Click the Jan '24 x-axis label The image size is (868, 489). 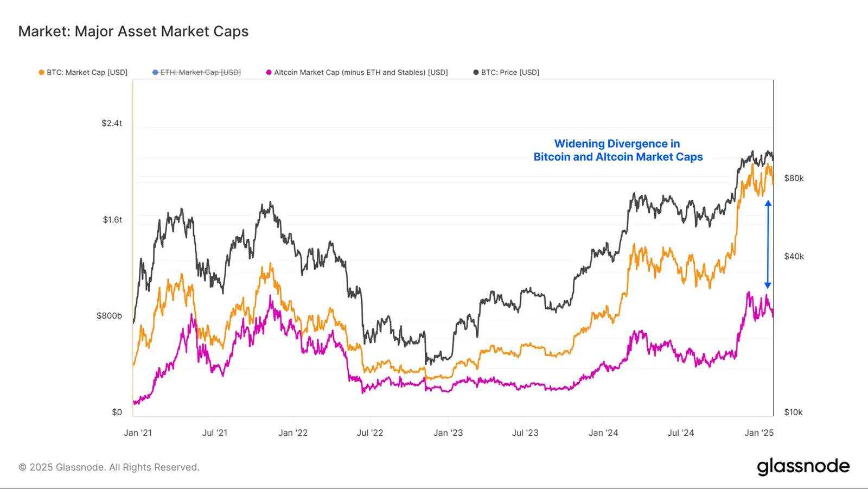[603, 433]
